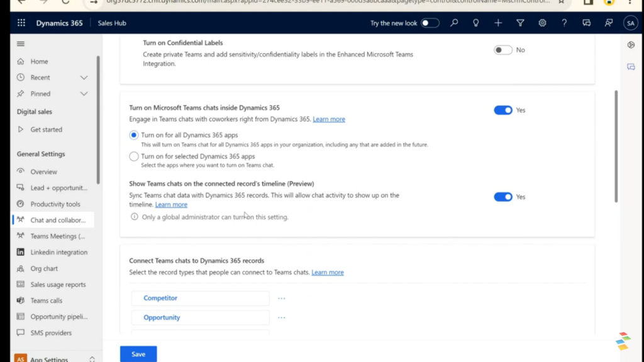Image resolution: width=644 pixels, height=362 pixels.
Task: Open the settings gear icon
Action: click(x=542, y=23)
